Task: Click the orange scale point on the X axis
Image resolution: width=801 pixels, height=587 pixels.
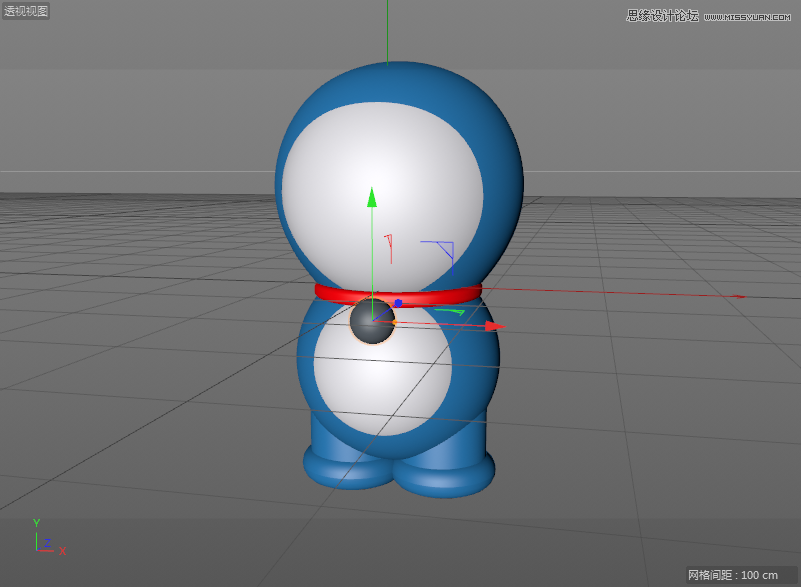Action: tap(394, 322)
